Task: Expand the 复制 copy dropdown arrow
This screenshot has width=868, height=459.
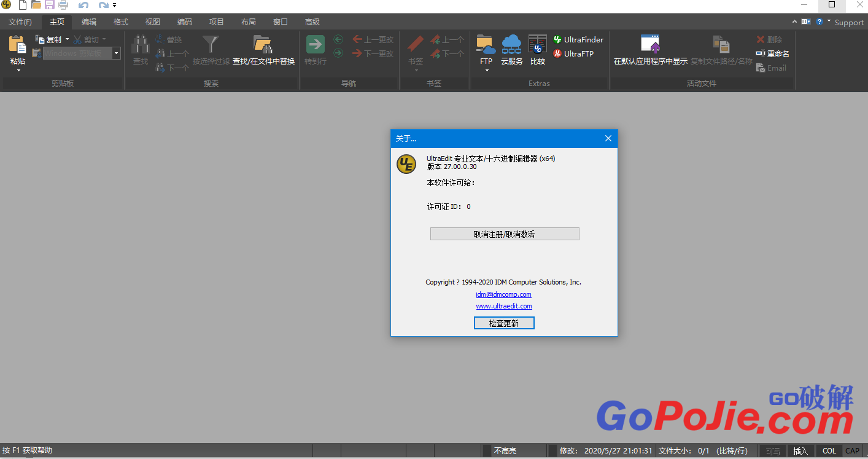Action: 67,39
